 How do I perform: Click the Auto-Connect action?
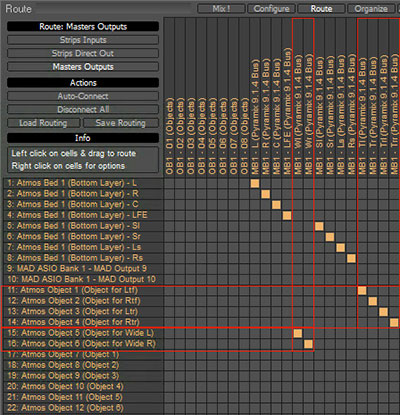coord(83,96)
